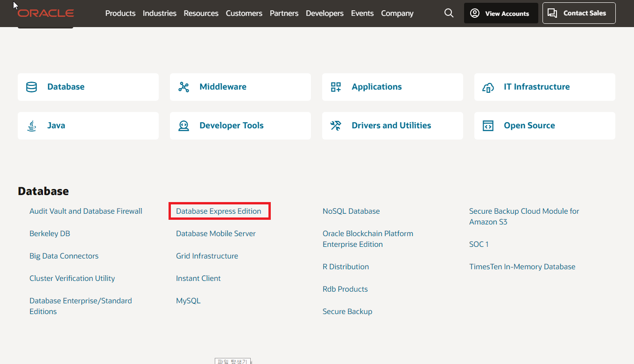Open Database Express Edition link

218,211
